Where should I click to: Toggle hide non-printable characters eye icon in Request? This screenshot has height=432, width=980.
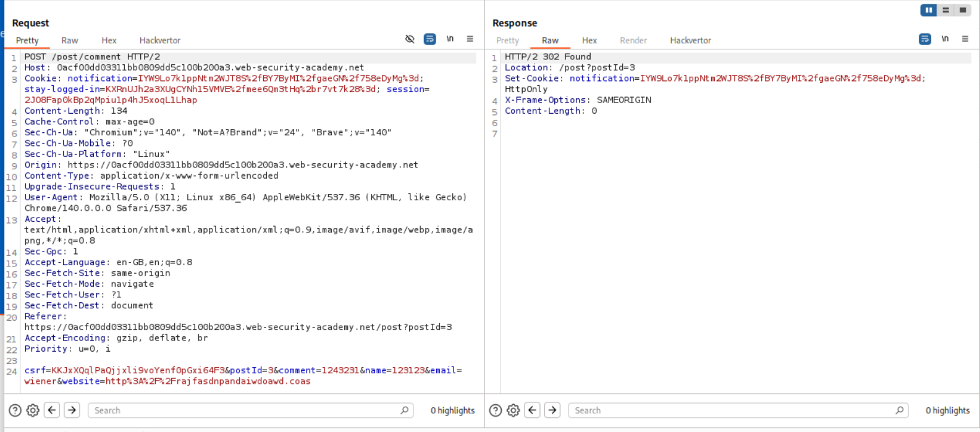(410, 39)
